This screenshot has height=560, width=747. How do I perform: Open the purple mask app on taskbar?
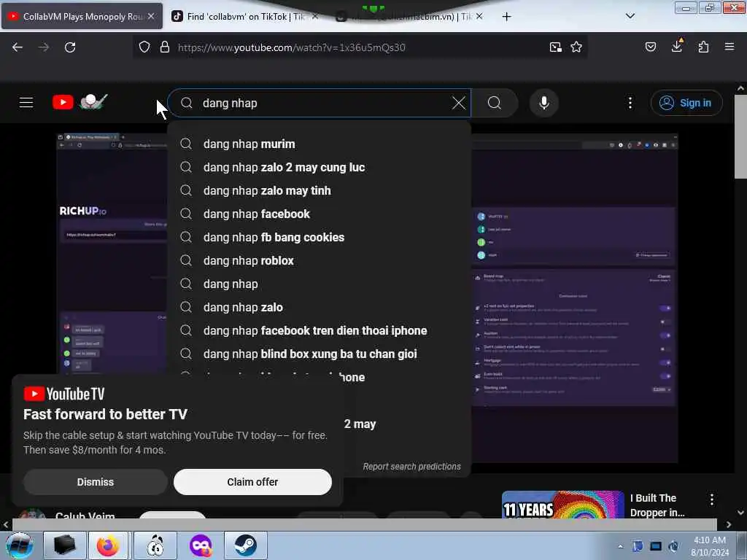tap(201, 545)
